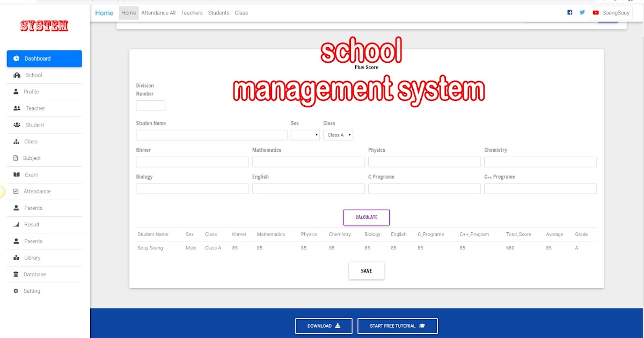The width and height of the screenshot is (644, 338).
Task: Click the 'Souy Soeng' table cell
Action: (x=150, y=248)
